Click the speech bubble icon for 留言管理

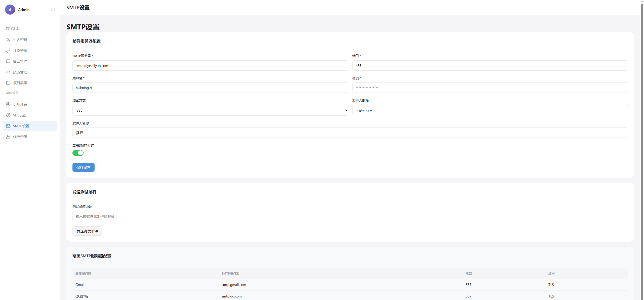(x=8, y=61)
